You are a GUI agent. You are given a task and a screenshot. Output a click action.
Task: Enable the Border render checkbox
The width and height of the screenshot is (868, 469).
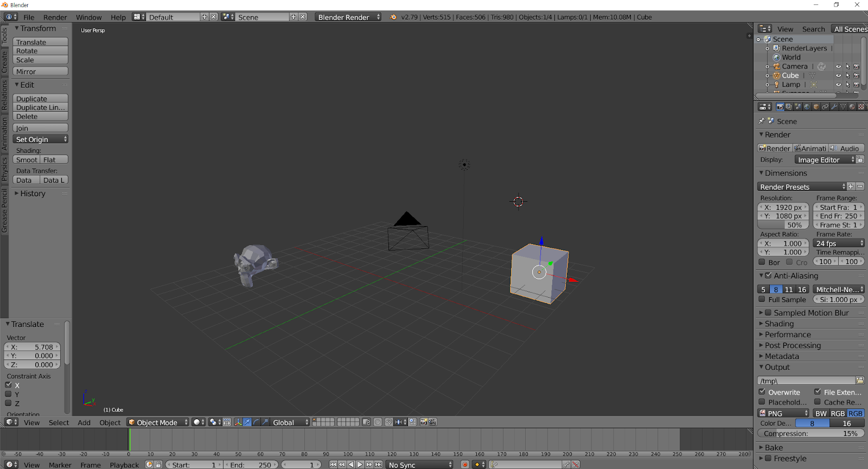pos(762,262)
